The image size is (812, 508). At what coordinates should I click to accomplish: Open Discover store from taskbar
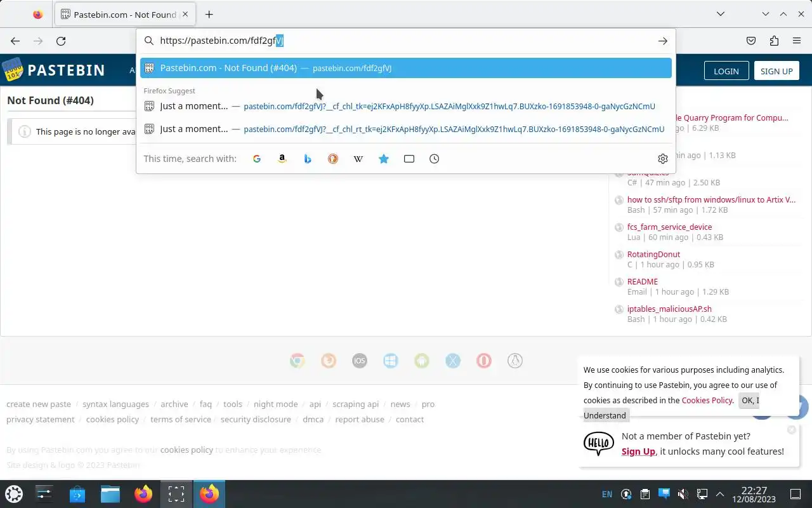77,494
